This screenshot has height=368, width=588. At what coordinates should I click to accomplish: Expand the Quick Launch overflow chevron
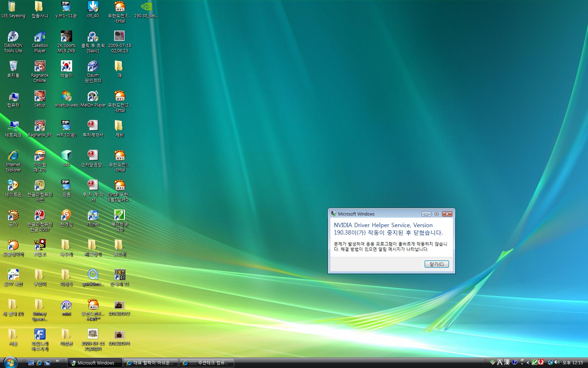click(57, 361)
